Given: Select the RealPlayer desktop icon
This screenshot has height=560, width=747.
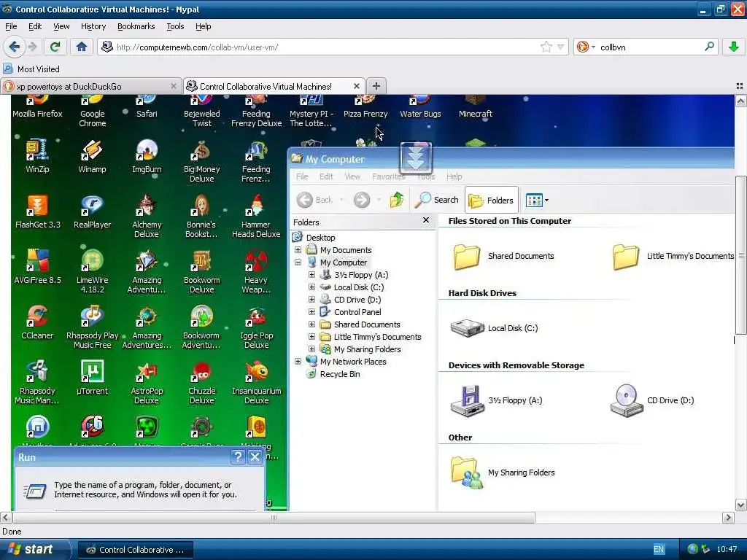Looking at the screenshot, I should pyautogui.click(x=92, y=212).
